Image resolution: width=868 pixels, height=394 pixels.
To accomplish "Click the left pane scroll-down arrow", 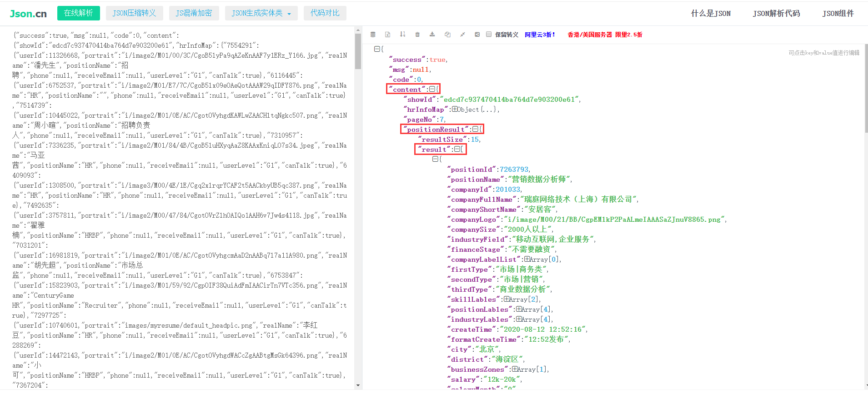I will (358, 385).
